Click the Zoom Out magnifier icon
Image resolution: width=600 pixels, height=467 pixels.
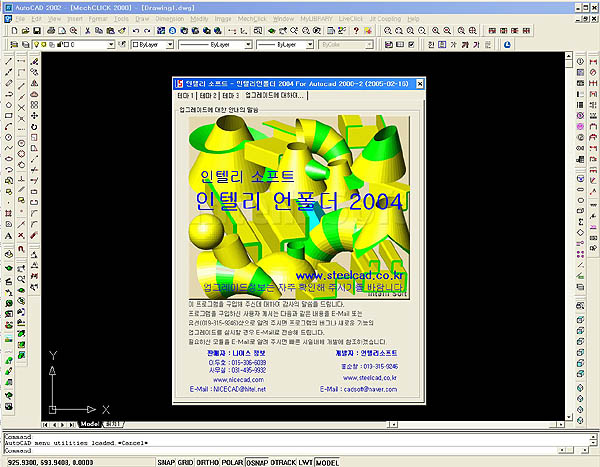[x=447, y=31]
